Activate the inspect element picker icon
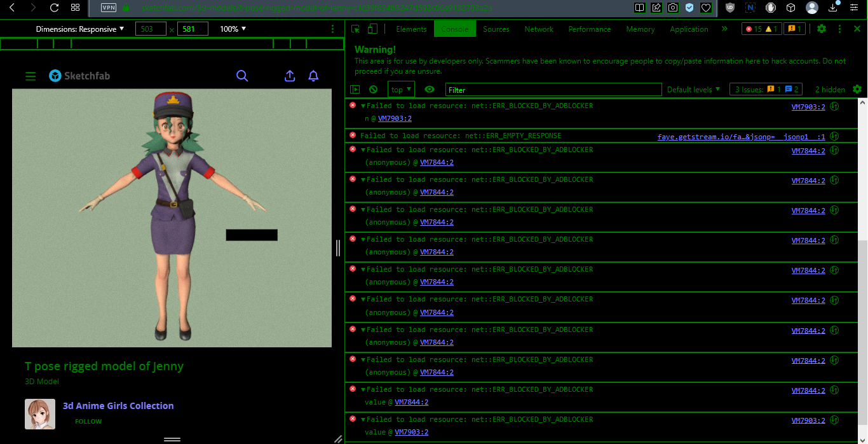This screenshot has height=444, width=868. click(x=356, y=29)
